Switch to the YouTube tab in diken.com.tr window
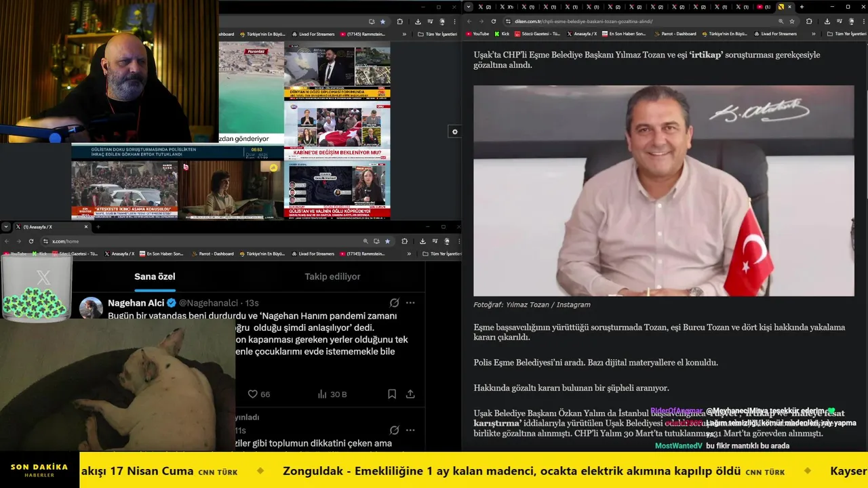Viewport: 868px width, 488px height. [x=762, y=7]
